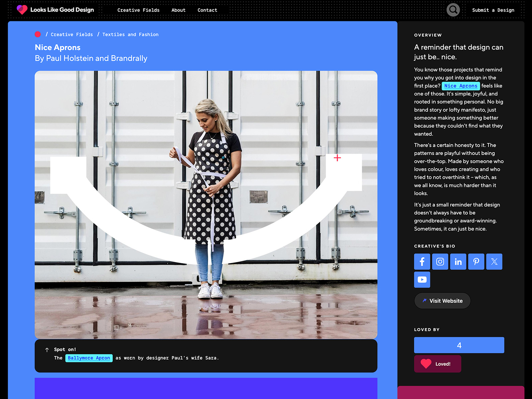Click the red plus marker on the photo
The height and width of the screenshot is (399, 532).
(x=338, y=158)
